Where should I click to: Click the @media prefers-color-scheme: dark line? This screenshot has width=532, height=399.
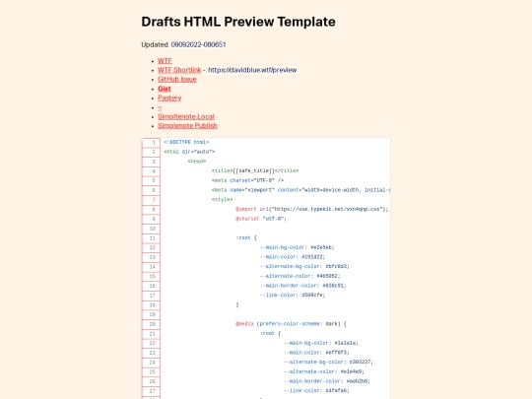(291, 324)
